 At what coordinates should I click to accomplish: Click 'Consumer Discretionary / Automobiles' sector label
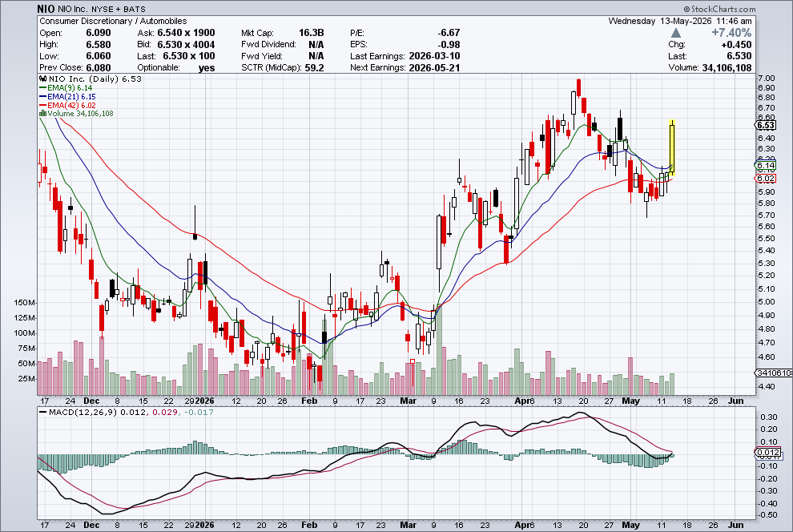113,21
